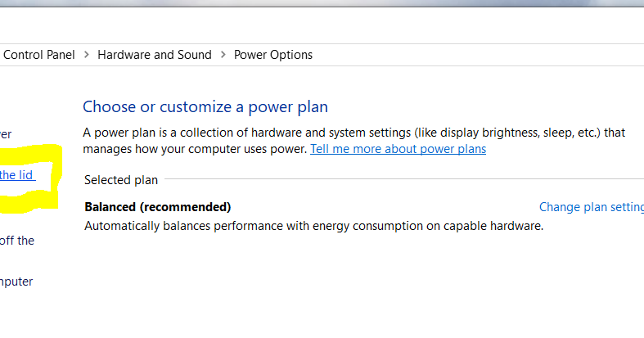Open the Control Panel breadcrumb
Image resolution: width=644 pixels, height=338 pixels.
[39, 55]
